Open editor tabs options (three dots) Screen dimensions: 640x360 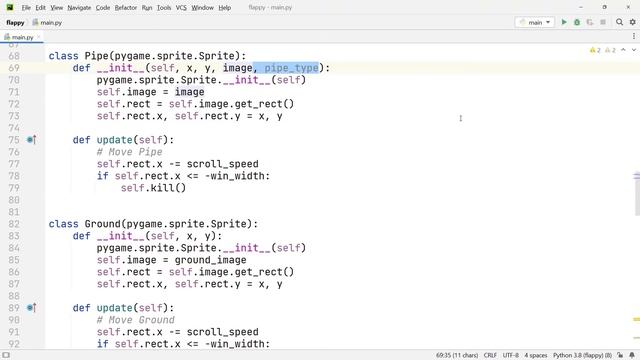tap(633, 36)
